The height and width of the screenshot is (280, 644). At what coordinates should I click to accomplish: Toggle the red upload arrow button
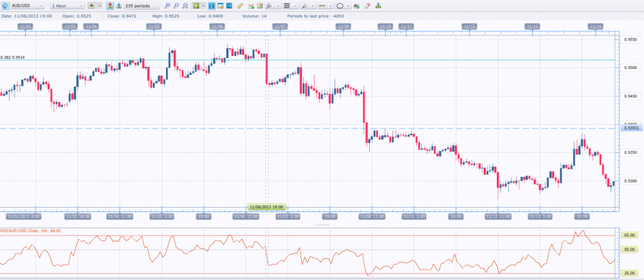110,6
